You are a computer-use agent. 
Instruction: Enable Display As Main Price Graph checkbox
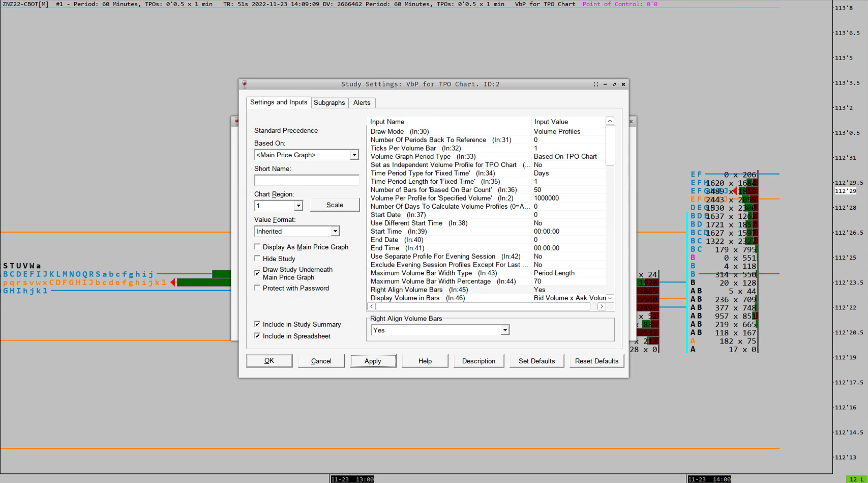tap(257, 247)
